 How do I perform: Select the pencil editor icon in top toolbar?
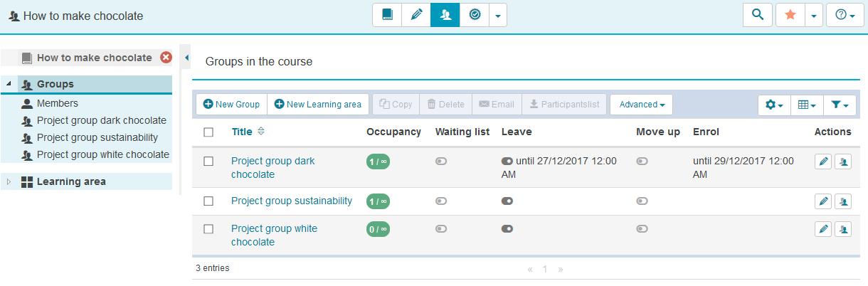(x=416, y=15)
